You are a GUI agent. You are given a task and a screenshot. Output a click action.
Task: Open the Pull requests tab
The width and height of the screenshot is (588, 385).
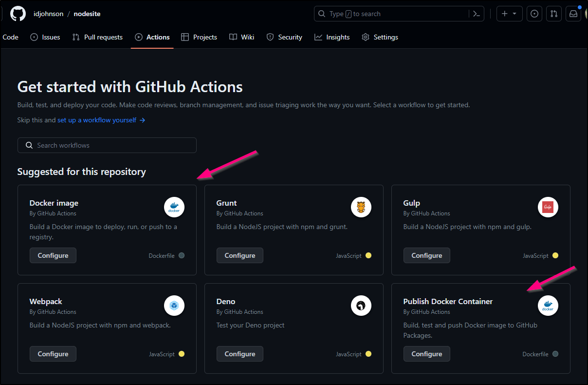[x=97, y=37]
